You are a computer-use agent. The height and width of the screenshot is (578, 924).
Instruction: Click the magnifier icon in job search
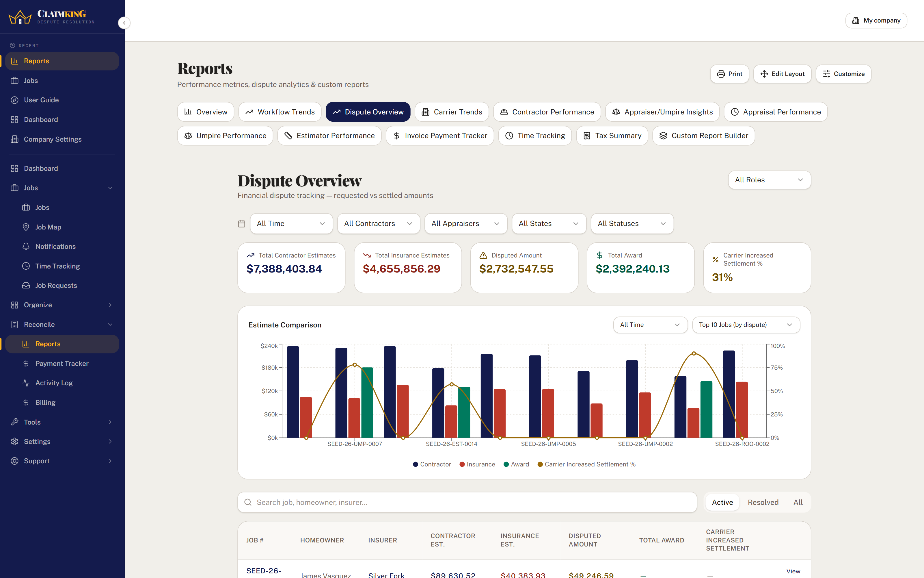pyautogui.click(x=248, y=502)
